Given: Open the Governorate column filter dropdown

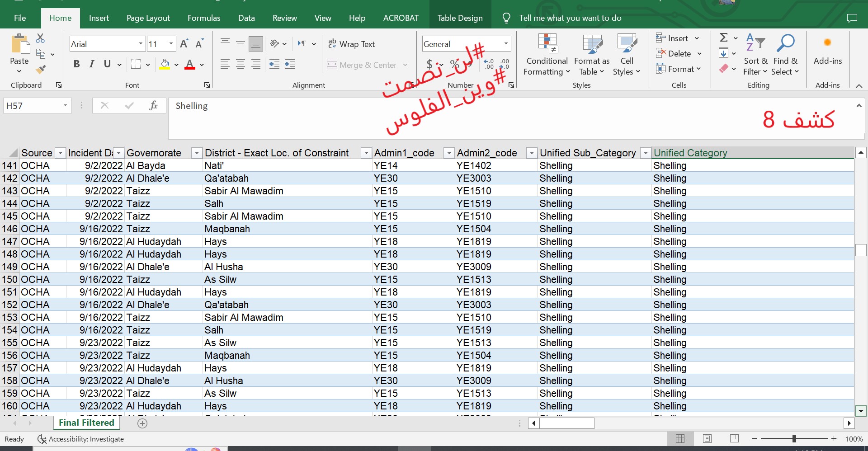Looking at the screenshot, I should click(197, 153).
